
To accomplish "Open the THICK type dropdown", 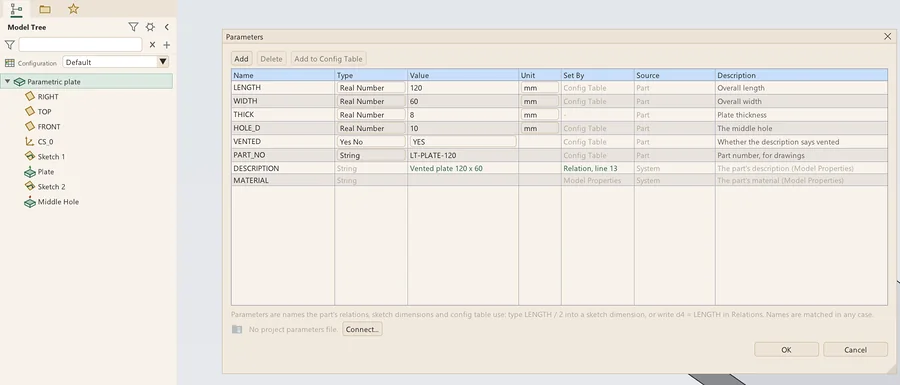I will pos(371,115).
